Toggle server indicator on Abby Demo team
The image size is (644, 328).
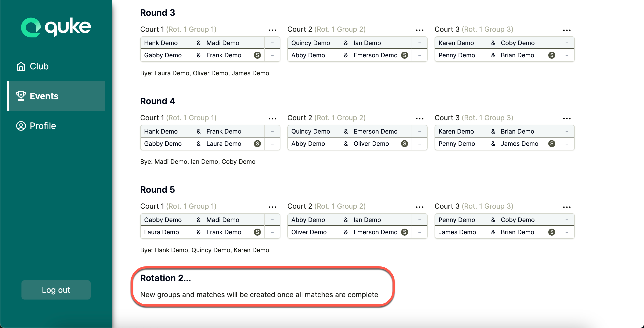406,55
